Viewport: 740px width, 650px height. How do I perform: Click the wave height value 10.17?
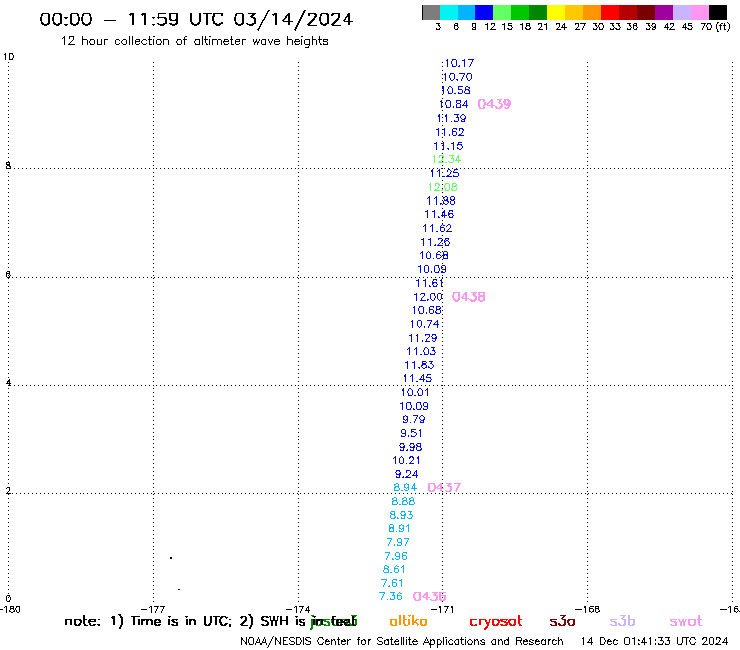coord(459,63)
